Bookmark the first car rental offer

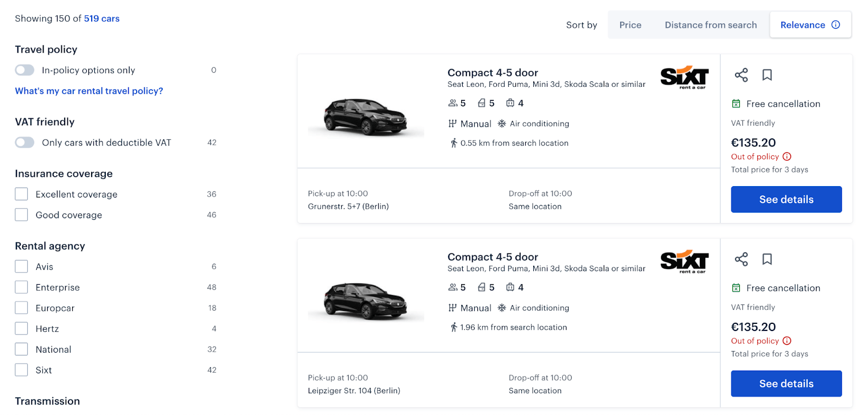click(x=767, y=75)
